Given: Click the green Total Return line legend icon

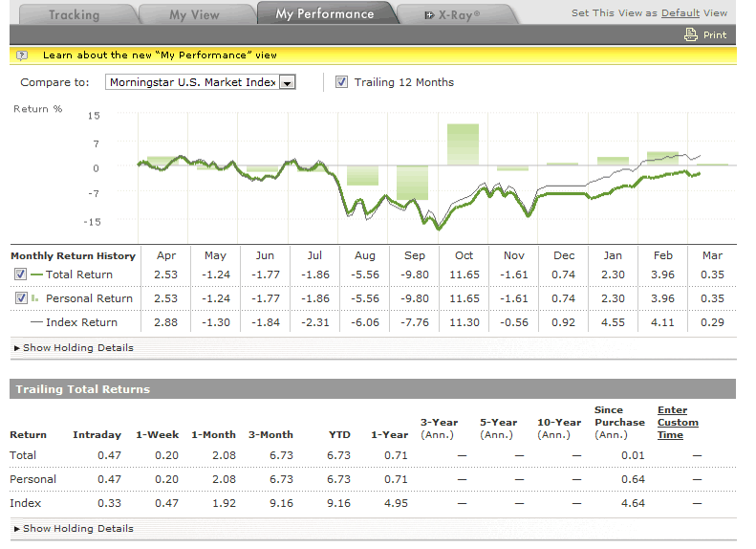Looking at the screenshot, I should (x=37, y=274).
